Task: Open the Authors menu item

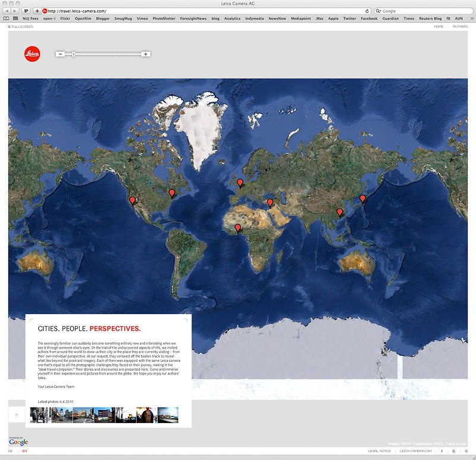Action: pyautogui.click(x=460, y=27)
